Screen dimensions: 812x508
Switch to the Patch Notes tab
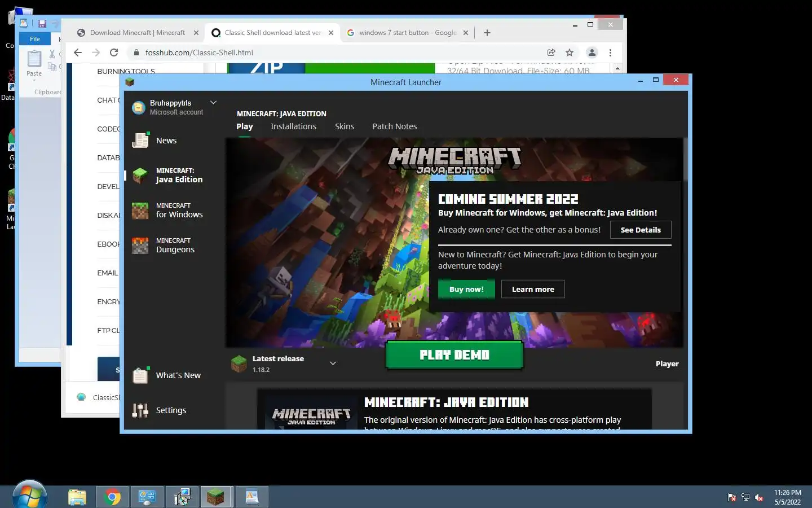(x=395, y=126)
